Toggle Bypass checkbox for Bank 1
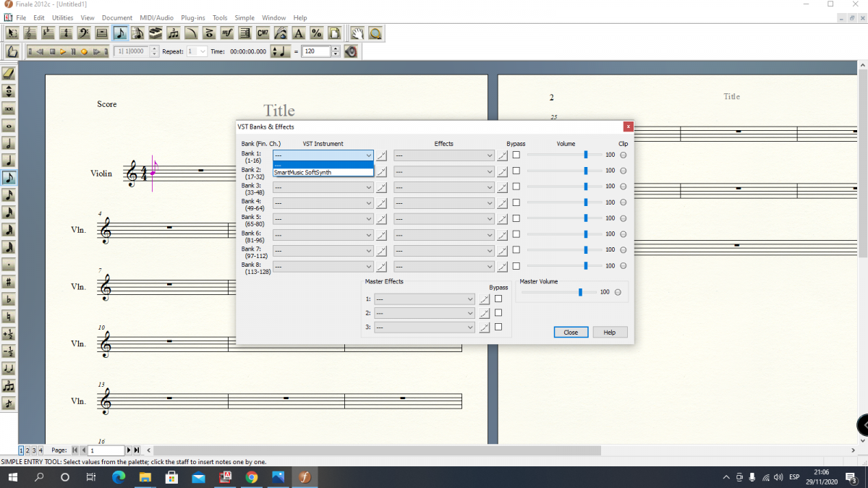 click(516, 155)
